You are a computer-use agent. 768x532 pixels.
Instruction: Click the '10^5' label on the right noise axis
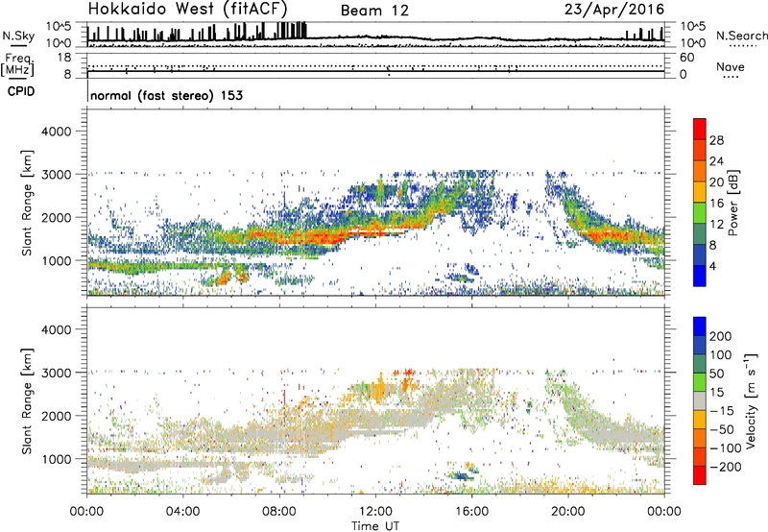point(693,27)
